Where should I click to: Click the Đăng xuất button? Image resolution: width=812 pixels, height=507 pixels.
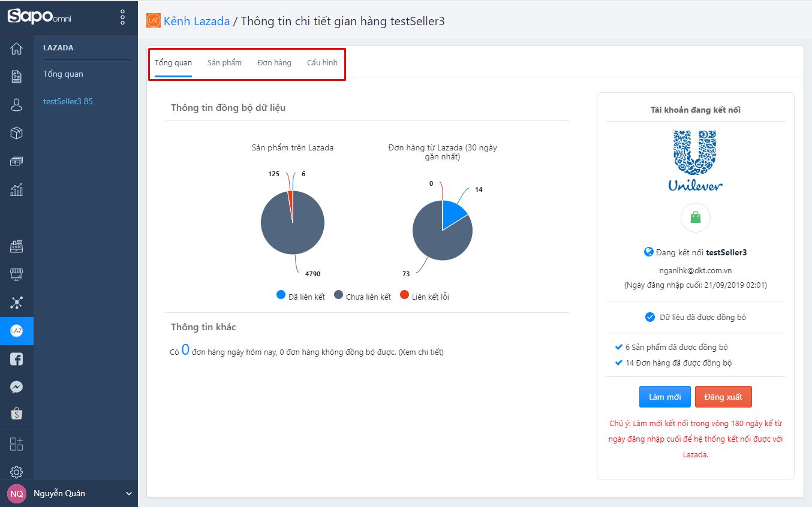(723, 397)
